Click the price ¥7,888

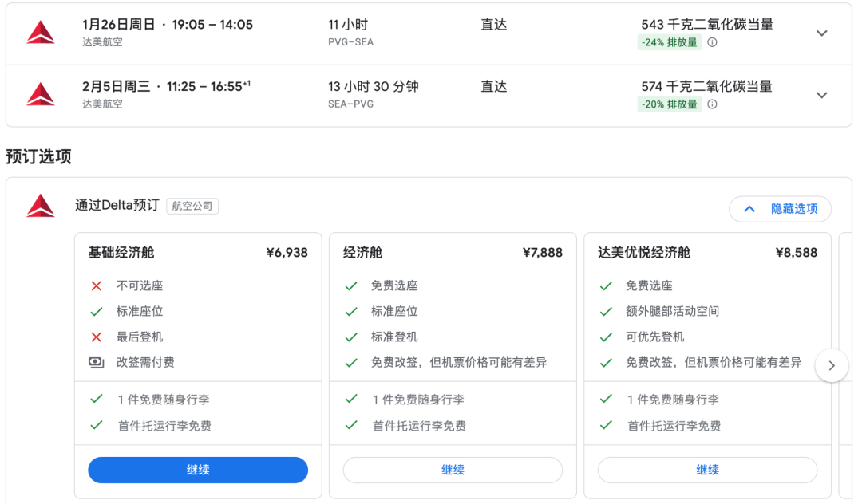(542, 253)
